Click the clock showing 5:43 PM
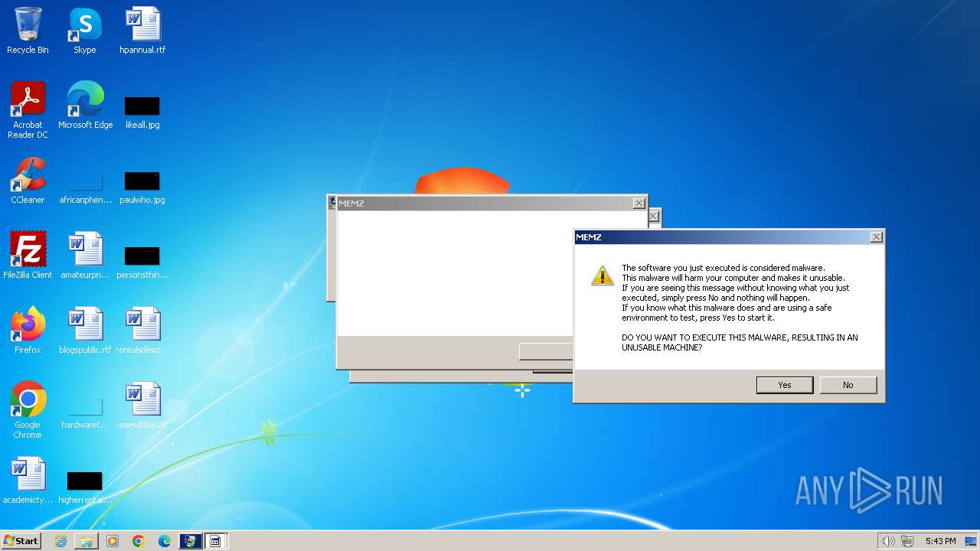This screenshot has height=551, width=980. click(940, 541)
